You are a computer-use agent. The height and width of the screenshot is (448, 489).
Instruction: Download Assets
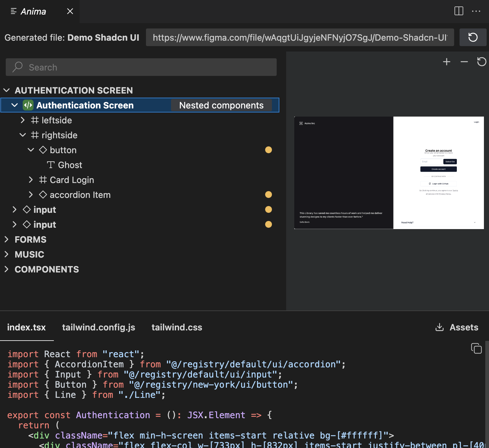tap(457, 327)
